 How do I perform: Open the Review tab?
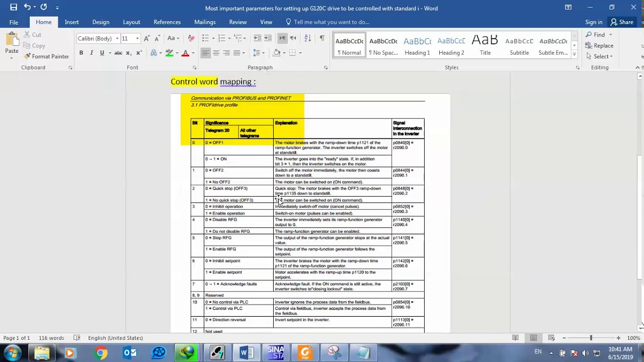click(x=238, y=22)
